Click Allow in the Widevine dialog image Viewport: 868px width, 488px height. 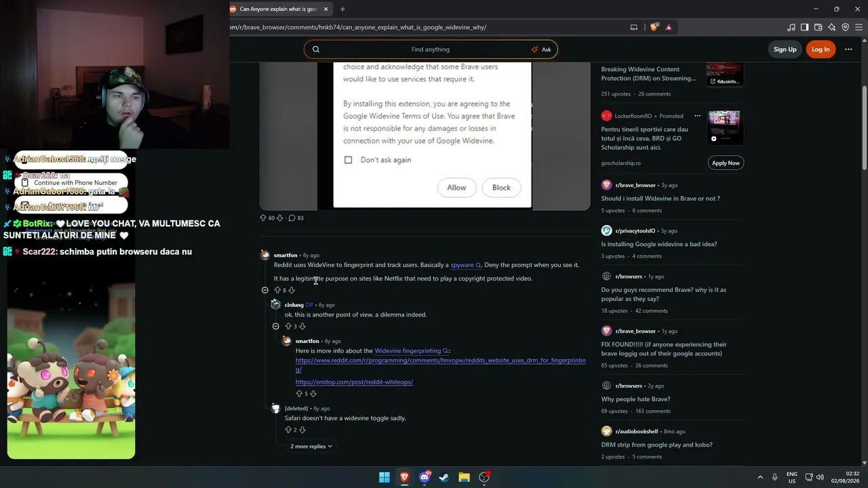[456, 188]
